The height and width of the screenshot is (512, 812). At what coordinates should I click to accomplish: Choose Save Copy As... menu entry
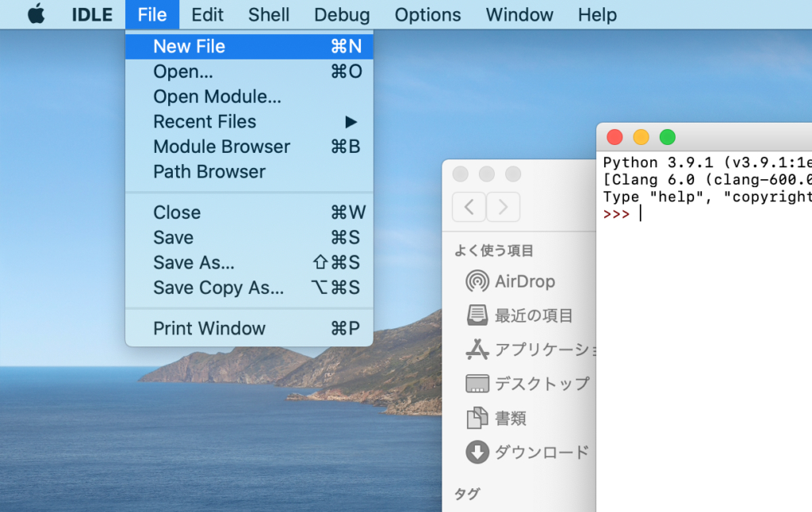249,288
